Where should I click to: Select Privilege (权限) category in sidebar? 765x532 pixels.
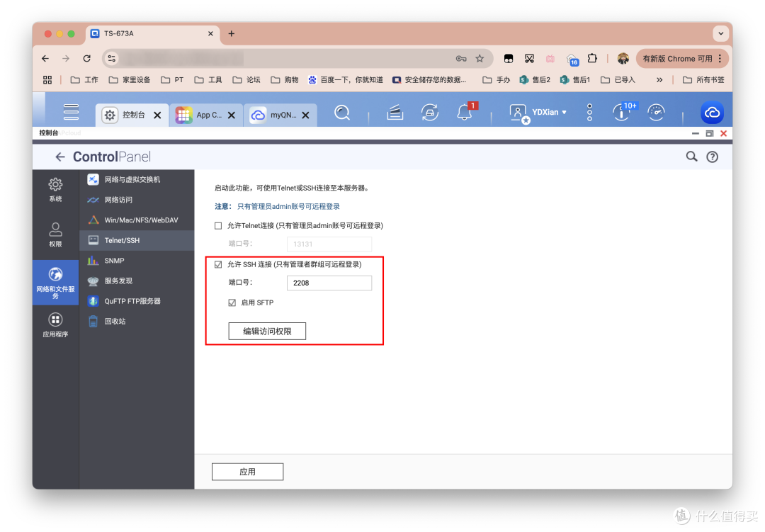pyautogui.click(x=55, y=234)
